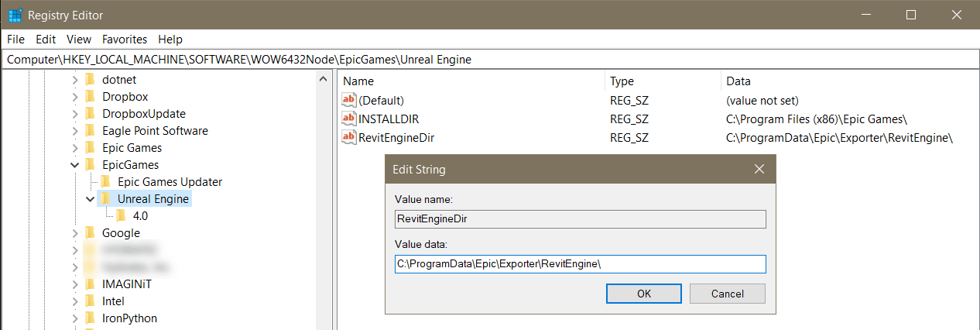The width and height of the screenshot is (980, 330).
Task: Collapse the Unreal Engine key
Action: (91, 199)
